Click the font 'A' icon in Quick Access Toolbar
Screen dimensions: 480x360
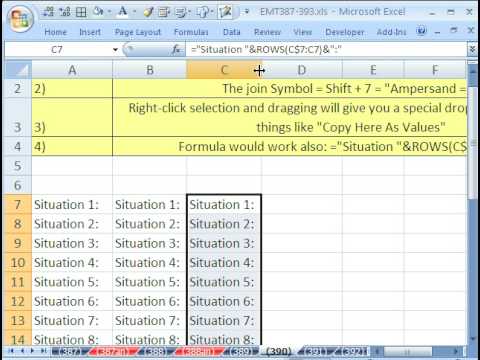coord(123,12)
